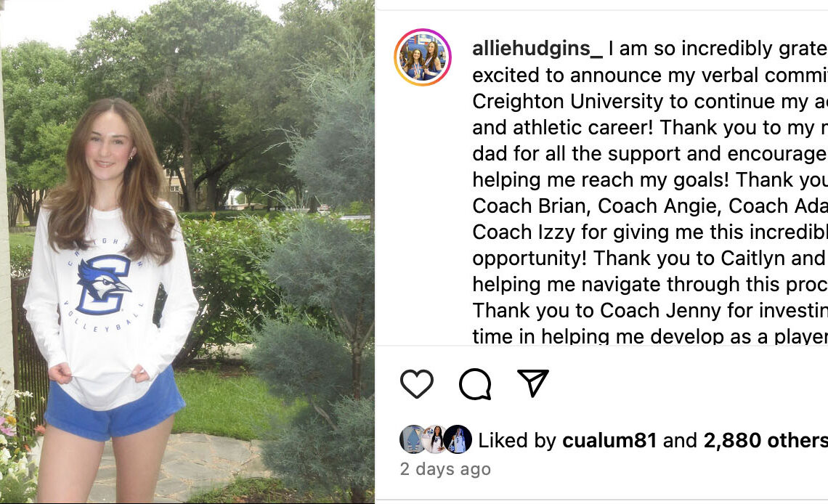Open the alliehudgins_ profile from the username
Image resolution: width=828 pixels, height=504 pixels.
pyautogui.click(x=537, y=49)
